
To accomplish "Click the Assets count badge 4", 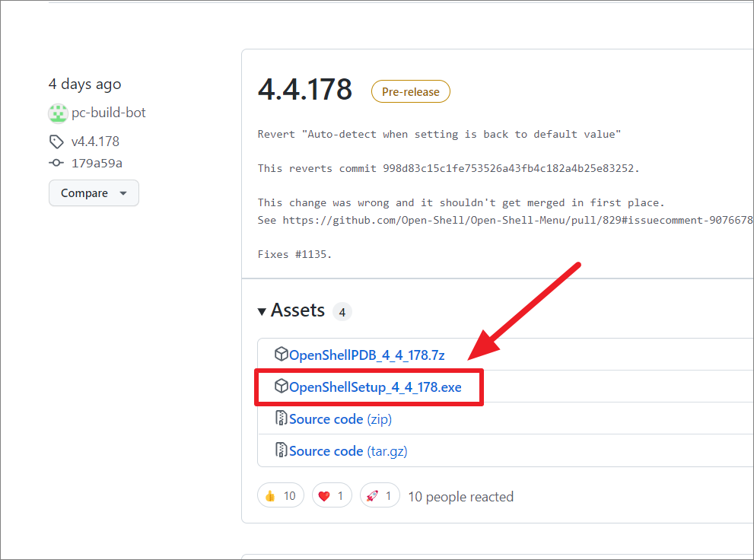I will (342, 312).
